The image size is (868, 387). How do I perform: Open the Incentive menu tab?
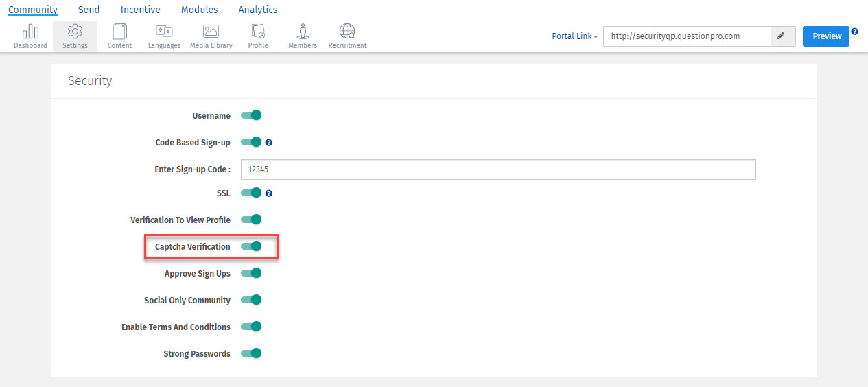140,10
